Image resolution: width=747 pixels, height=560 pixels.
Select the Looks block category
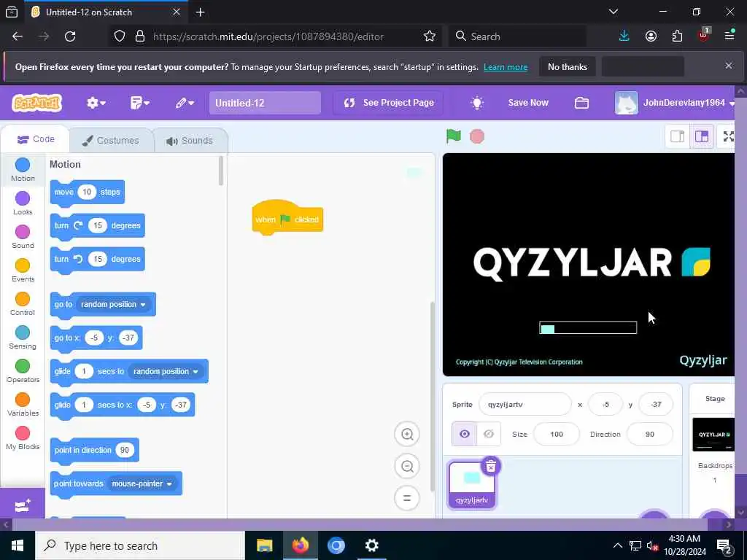(23, 203)
